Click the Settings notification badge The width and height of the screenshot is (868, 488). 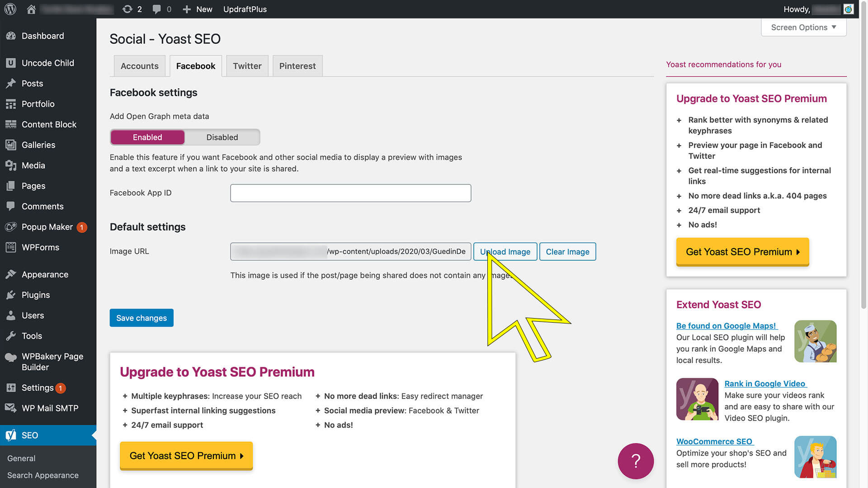(x=61, y=388)
